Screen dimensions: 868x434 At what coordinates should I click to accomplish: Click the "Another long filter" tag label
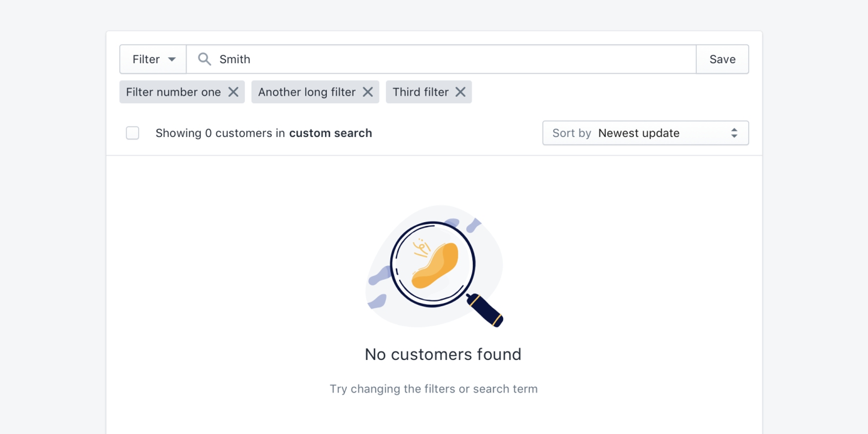click(x=307, y=92)
